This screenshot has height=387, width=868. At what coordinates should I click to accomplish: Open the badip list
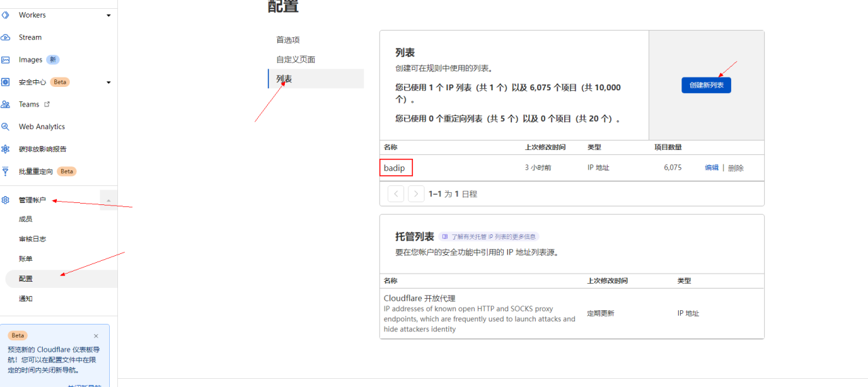396,168
